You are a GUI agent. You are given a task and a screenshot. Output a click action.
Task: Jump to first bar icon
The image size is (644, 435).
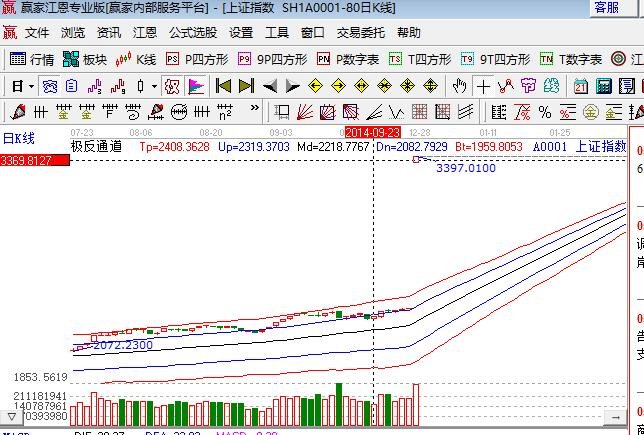pos(223,86)
